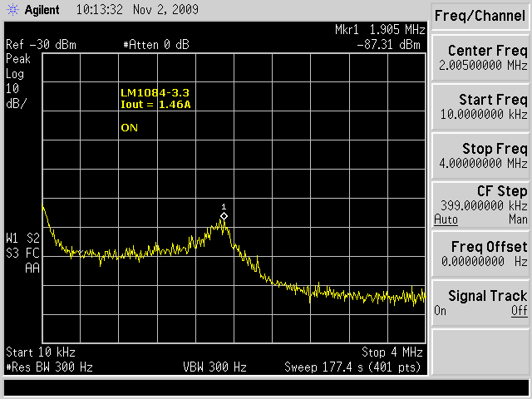Click the Nov 2, 2009 date

point(165,9)
